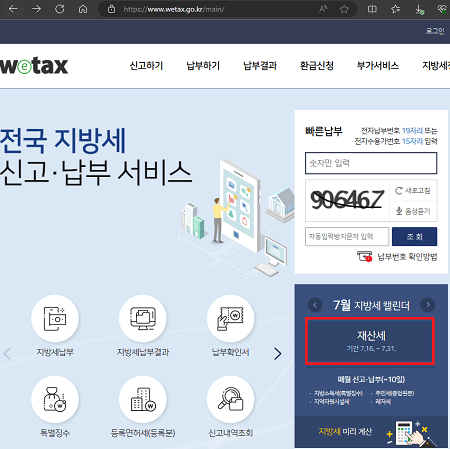Click the 레저세 calendar link
Viewport: 450px width, 449px height.
point(383,402)
